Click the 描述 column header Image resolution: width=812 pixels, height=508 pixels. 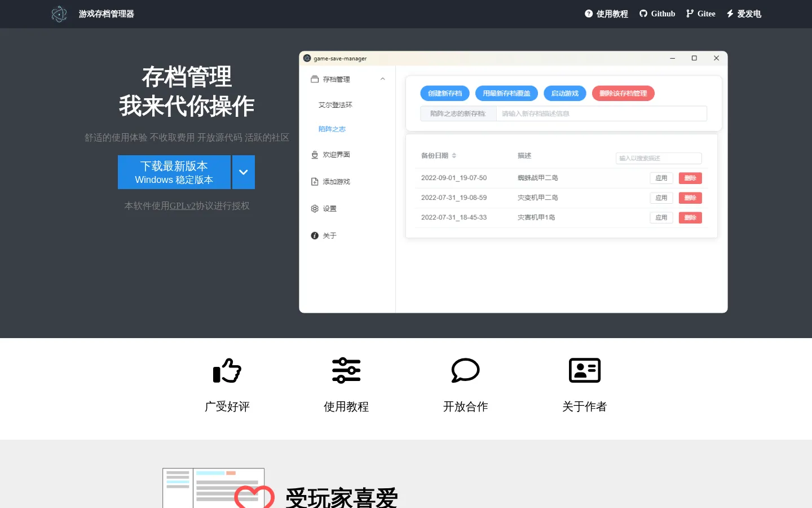pos(524,156)
